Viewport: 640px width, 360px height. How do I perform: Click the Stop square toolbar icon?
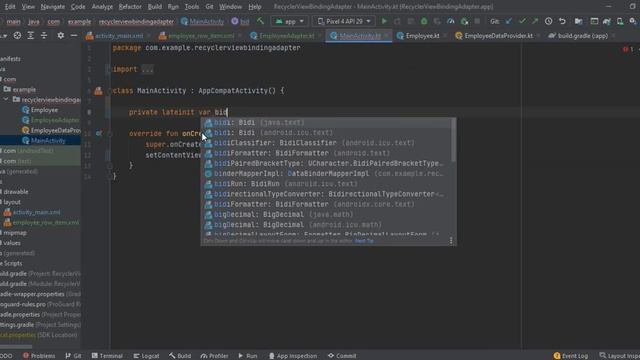[x=477, y=21]
